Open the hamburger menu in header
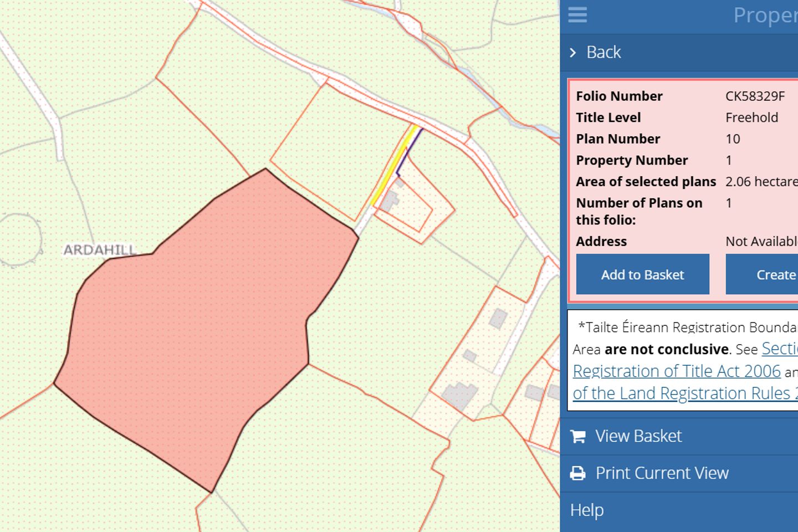This screenshot has height=532, width=798. coord(577,15)
